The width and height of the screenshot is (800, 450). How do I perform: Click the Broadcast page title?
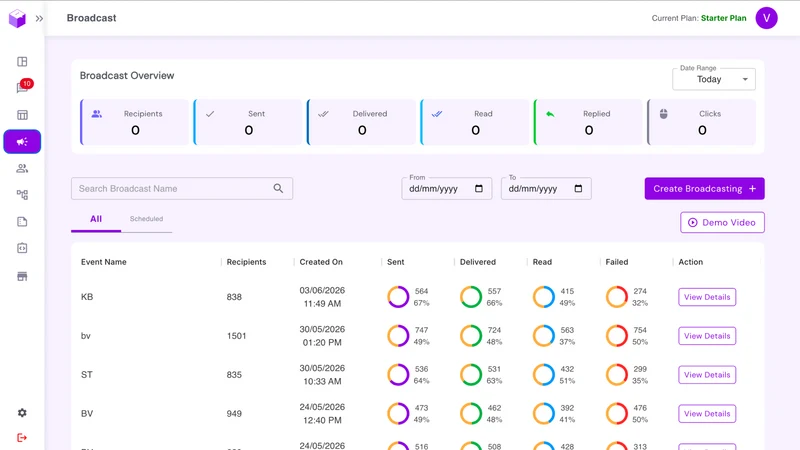91,18
